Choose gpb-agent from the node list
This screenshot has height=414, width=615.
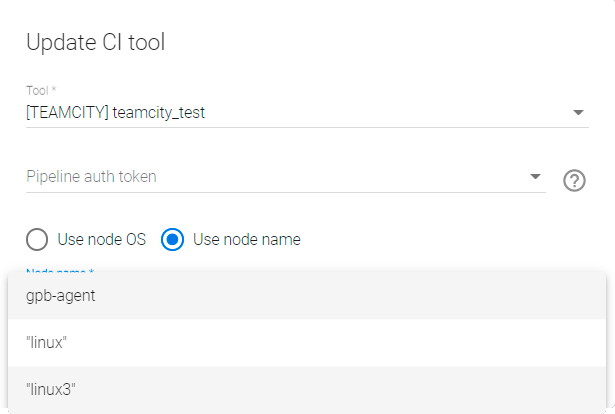(61, 295)
